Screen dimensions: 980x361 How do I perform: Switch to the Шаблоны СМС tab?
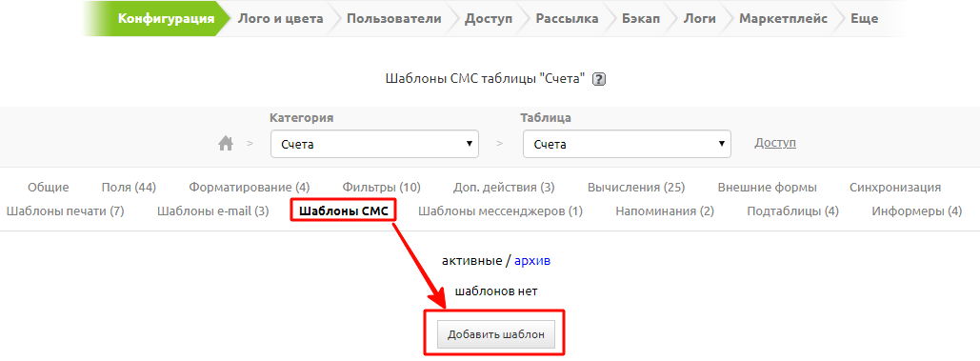coord(344,211)
